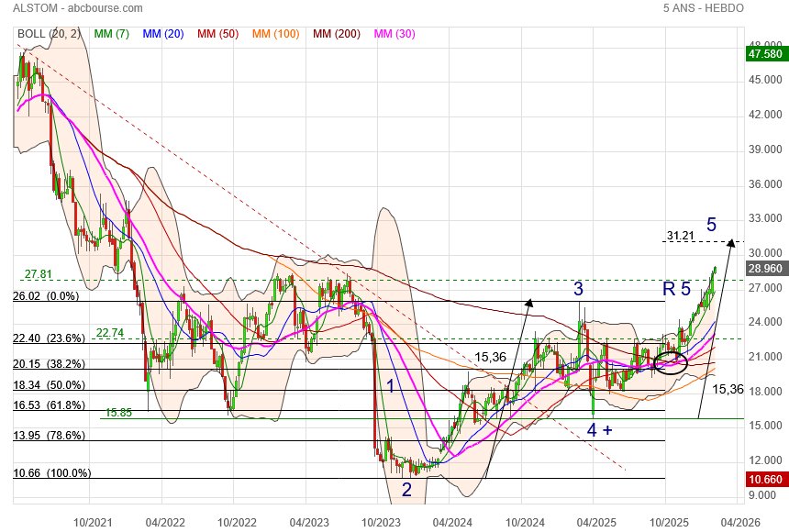Select the MM (200) legend entry
This screenshot has height=532, width=789.
(337, 34)
